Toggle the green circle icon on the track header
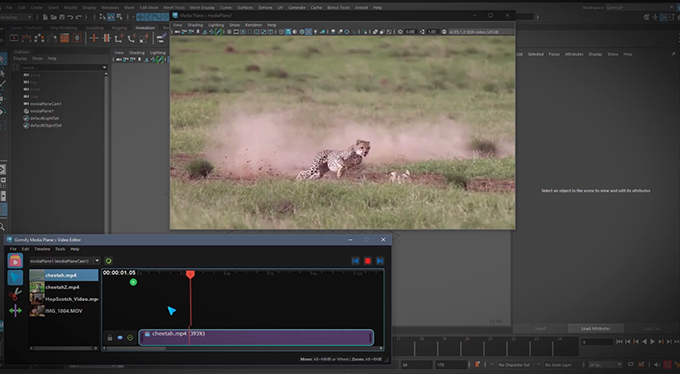 click(x=130, y=338)
